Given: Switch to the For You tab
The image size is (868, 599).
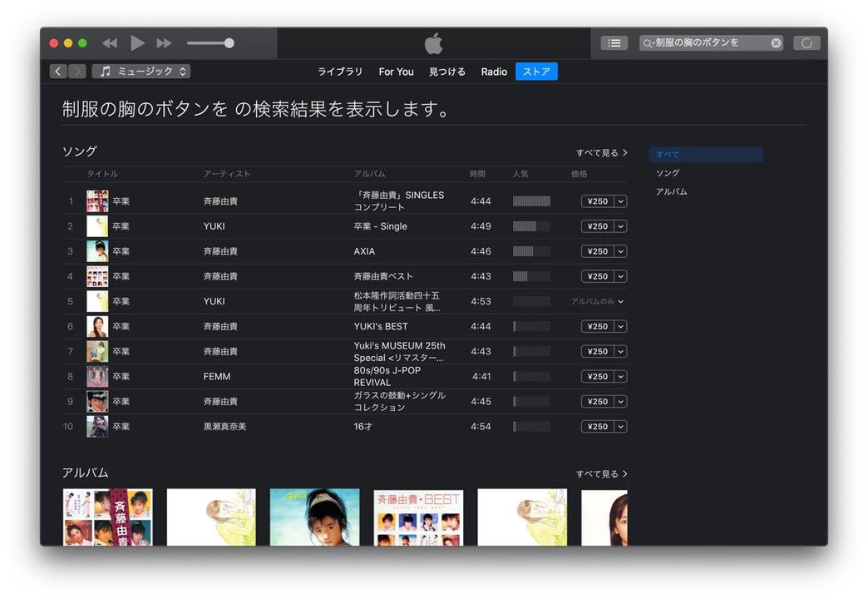Looking at the screenshot, I should pos(397,72).
